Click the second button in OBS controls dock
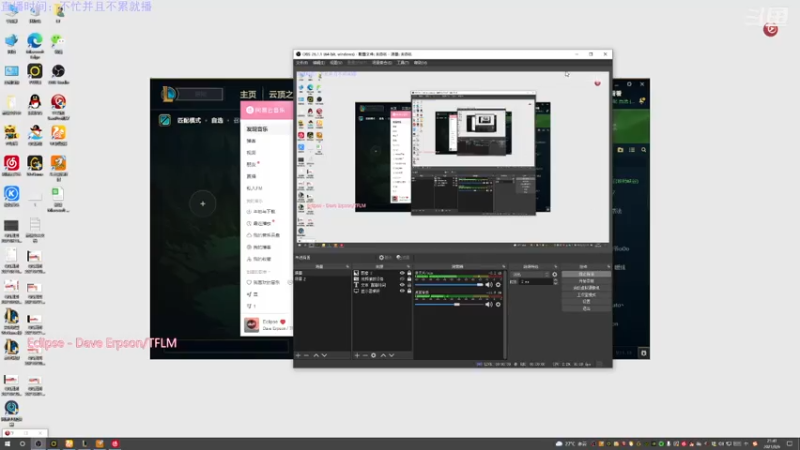Image resolution: width=800 pixels, height=450 pixels. tap(586, 281)
